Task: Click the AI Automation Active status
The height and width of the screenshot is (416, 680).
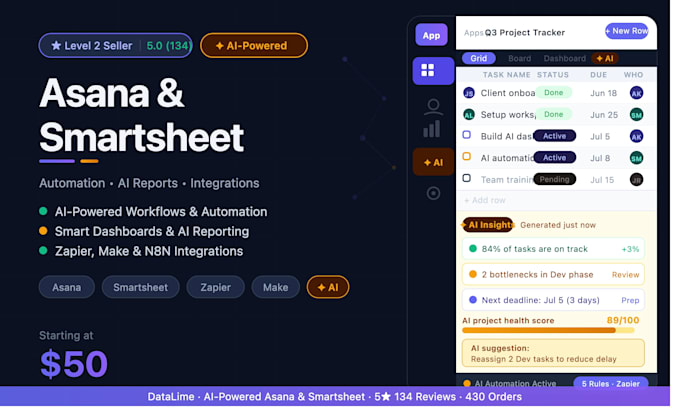Action: pyautogui.click(x=510, y=383)
